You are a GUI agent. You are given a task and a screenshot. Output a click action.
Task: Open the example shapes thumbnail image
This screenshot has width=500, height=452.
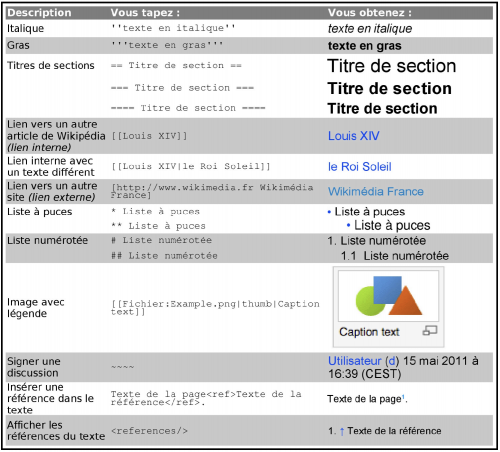pyautogui.click(x=388, y=295)
